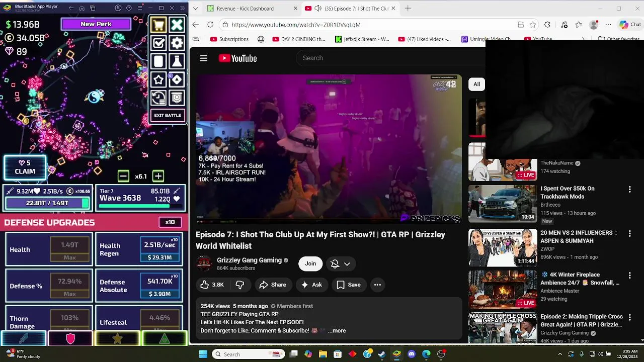Open the shopping cart shop icon in game
Viewport: 644px width, 362px height.
(158, 25)
